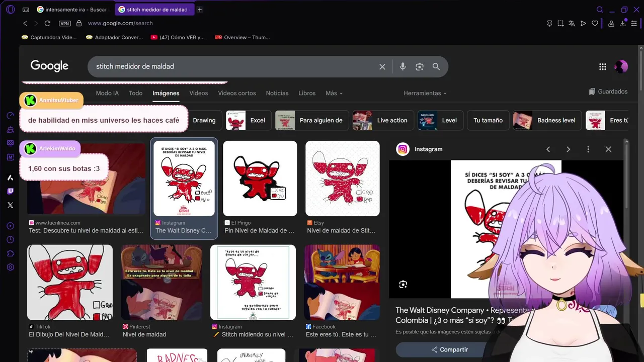Open X (Twitter) in the Opera sidebar
This screenshot has height=362, width=644.
pos(10,205)
